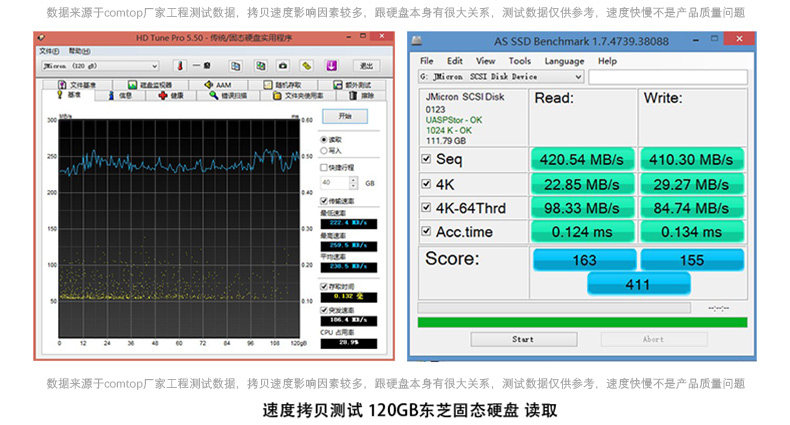Open the Edit menu in AS SSD Benchmark
Viewport: 790px width, 425px height.
click(x=454, y=61)
